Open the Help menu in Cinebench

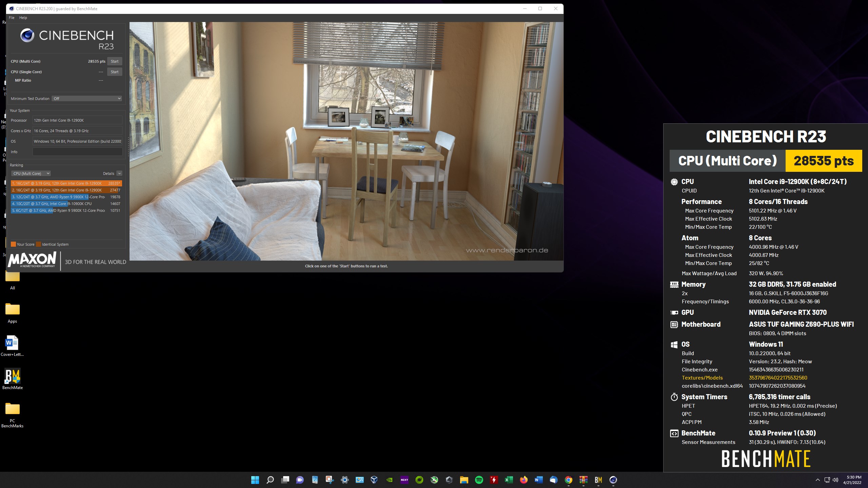click(x=23, y=18)
